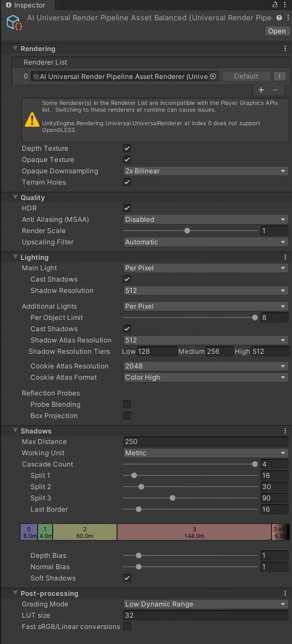Click the Open asset button
Viewport: 292px width, 644px height.
277,31
